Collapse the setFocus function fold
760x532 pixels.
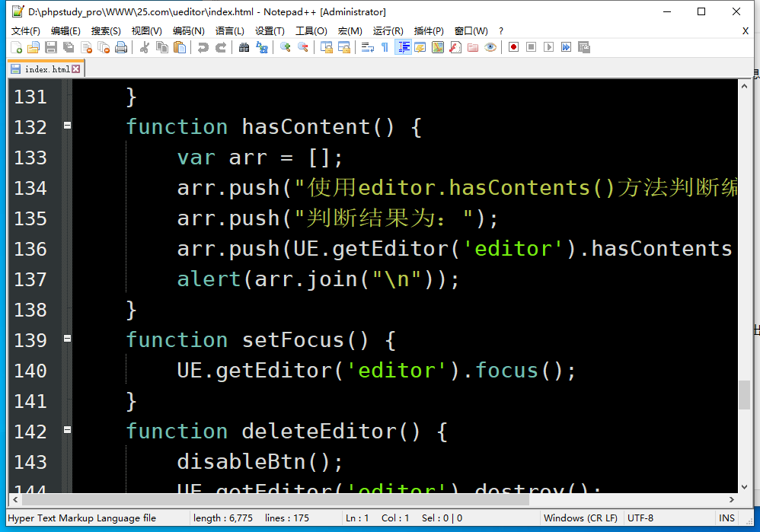tap(66, 339)
